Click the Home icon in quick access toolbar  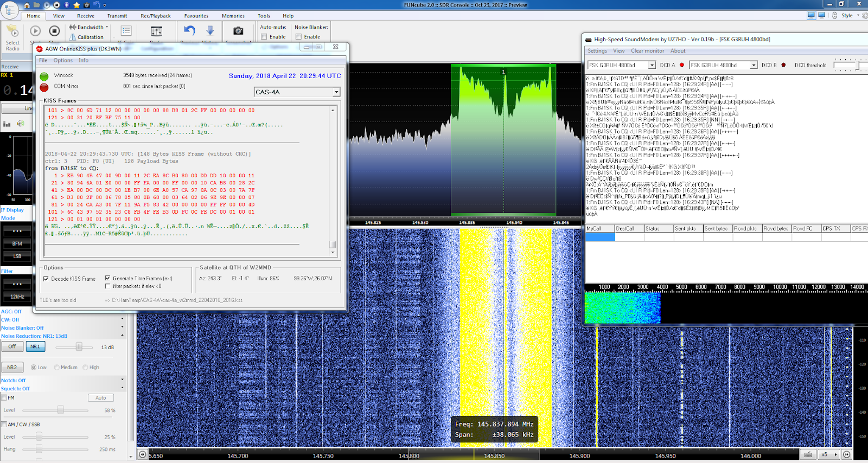[x=27, y=5]
